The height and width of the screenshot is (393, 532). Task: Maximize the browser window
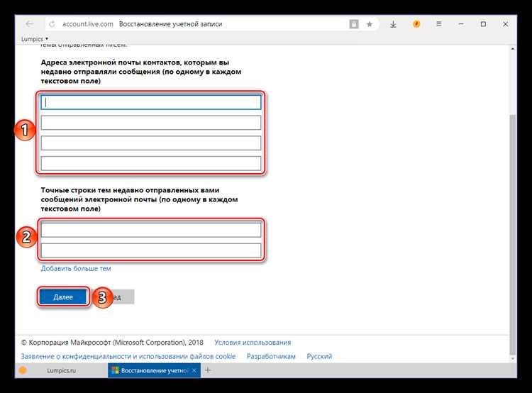coord(483,24)
